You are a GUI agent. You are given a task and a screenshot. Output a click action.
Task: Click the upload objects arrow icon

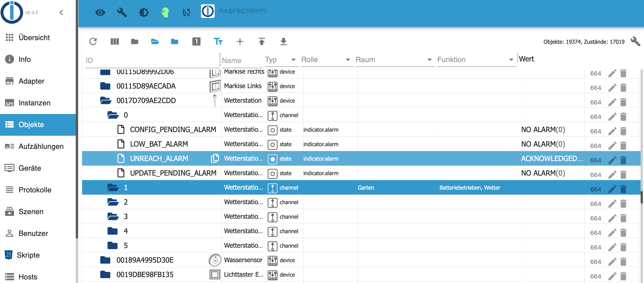(x=262, y=41)
